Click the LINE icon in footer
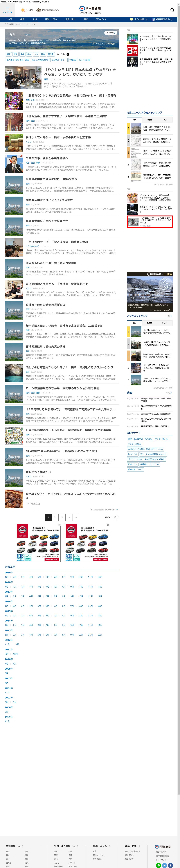Viewport: 180px width, 868px height. pos(158,865)
